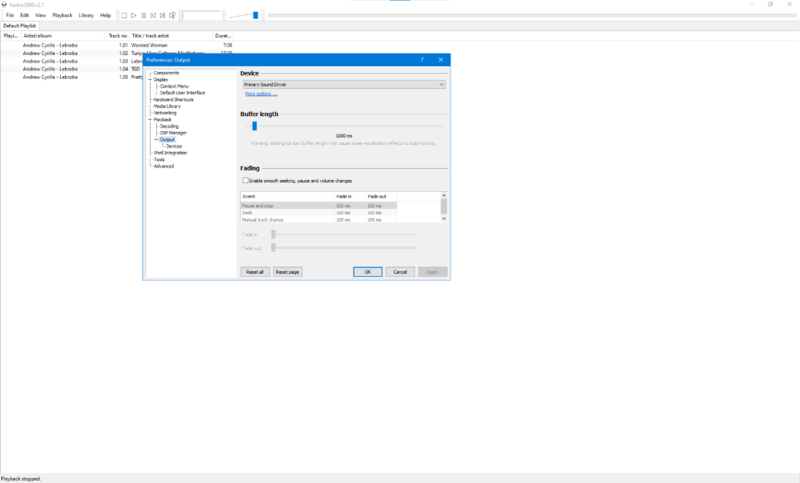Enable smooth seeking, pause and volume changes
The height and width of the screenshot is (483, 800).
coord(246,180)
